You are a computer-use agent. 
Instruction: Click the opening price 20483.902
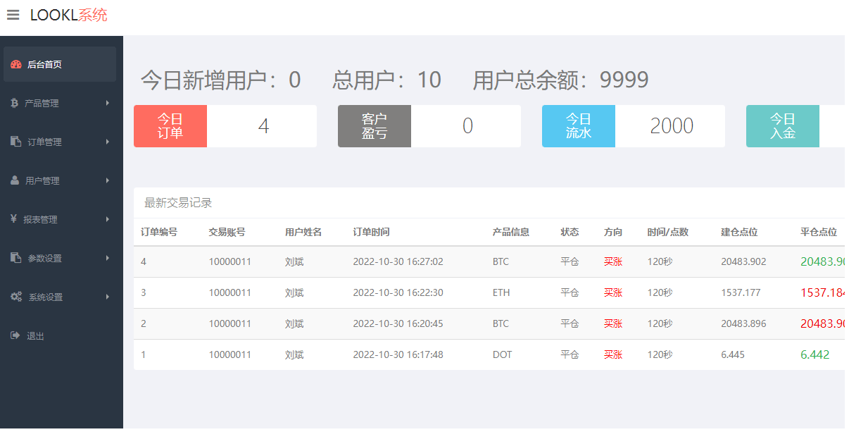point(743,261)
